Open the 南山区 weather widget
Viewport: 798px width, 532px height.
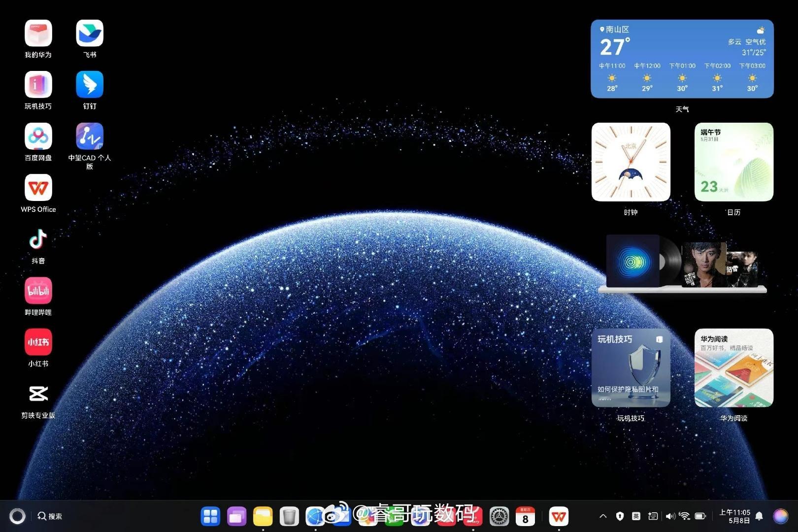pos(682,59)
